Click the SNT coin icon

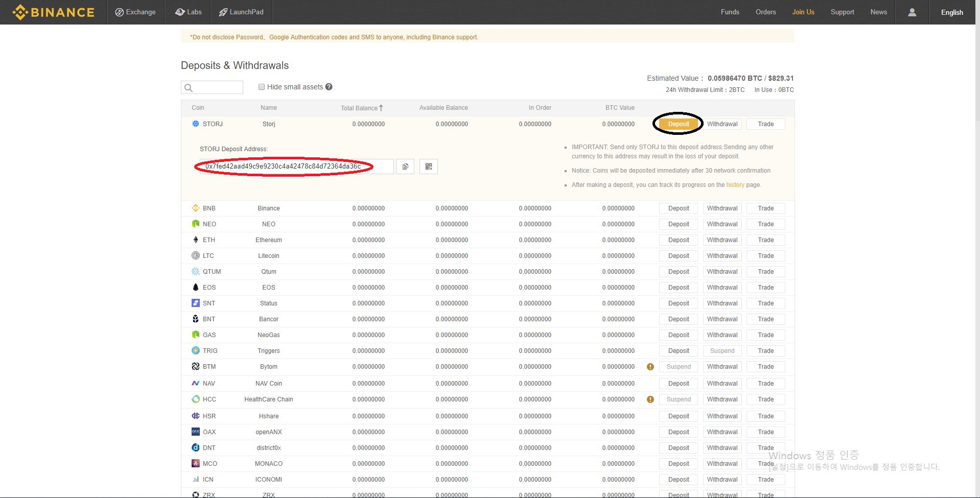click(x=196, y=303)
